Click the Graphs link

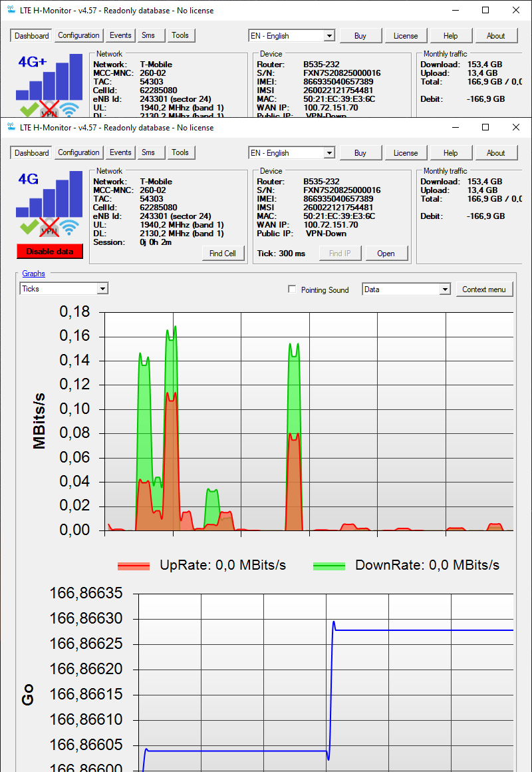(x=33, y=274)
